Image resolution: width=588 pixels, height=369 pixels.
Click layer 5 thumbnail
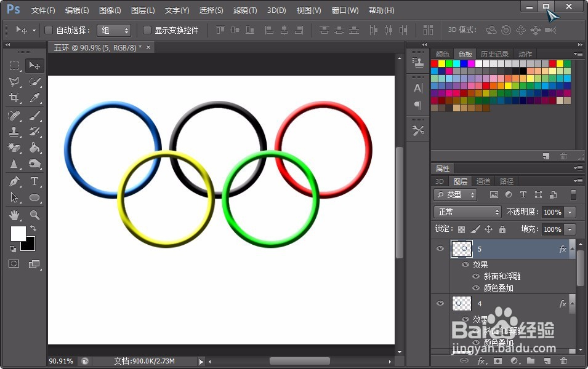pos(462,248)
